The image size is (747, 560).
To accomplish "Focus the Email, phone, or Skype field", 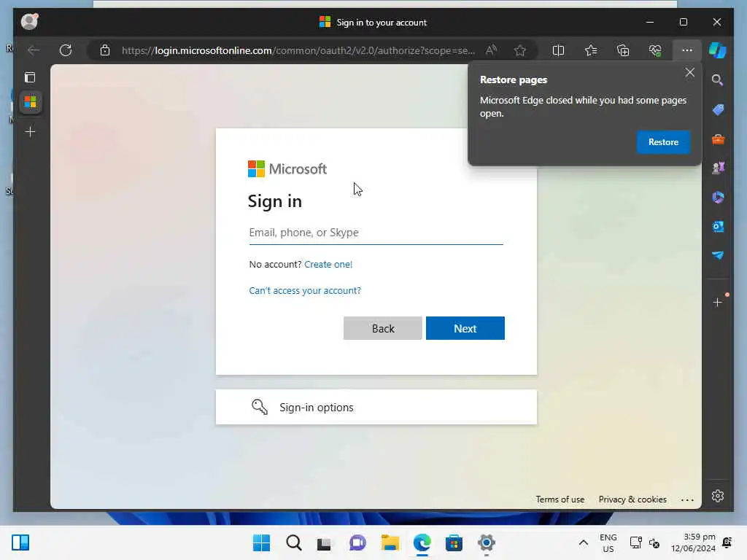I will 376,233.
